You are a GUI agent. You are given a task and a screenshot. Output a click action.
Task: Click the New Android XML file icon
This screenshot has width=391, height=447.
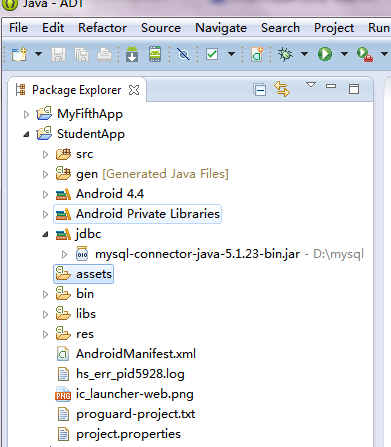tap(257, 54)
